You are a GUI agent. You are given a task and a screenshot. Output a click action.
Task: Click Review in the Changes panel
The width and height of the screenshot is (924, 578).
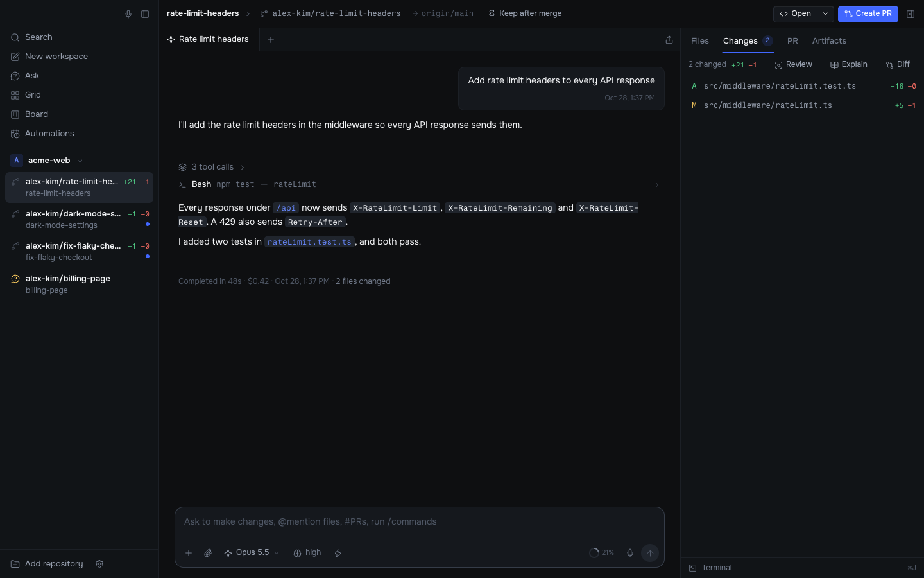point(794,64)
